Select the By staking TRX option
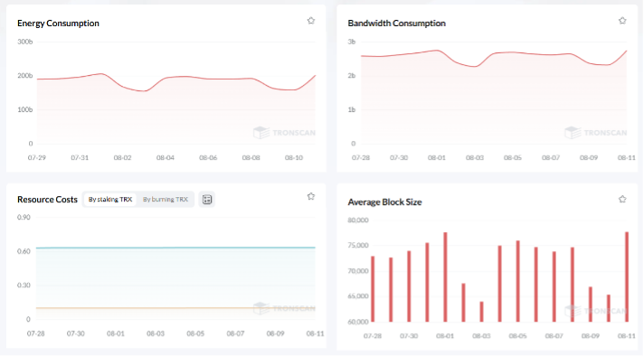Image resolution: width=644 pixels, height=356 pixels. [x=110, y=200]
